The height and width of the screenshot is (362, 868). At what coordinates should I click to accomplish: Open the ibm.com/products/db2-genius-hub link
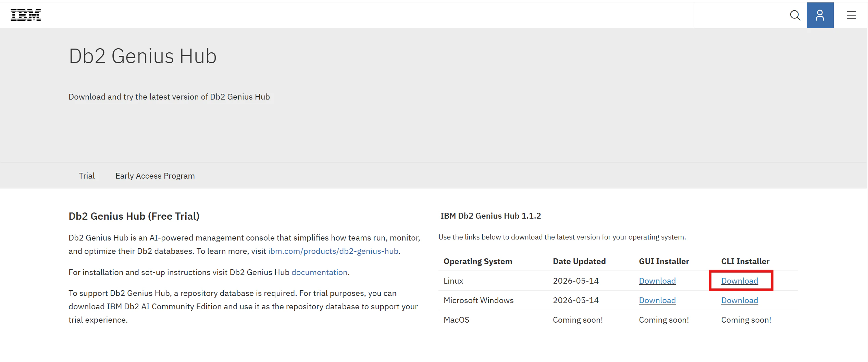tap(333, 251)
